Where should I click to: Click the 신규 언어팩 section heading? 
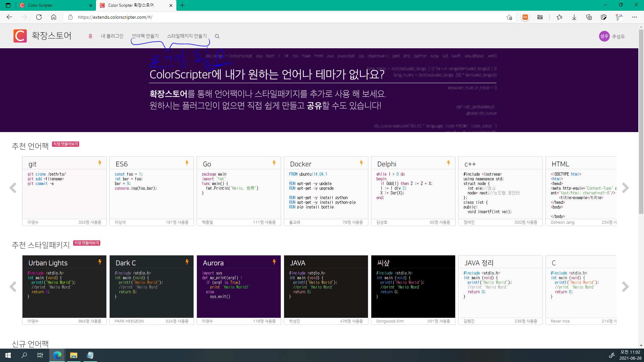click(30, 344)
